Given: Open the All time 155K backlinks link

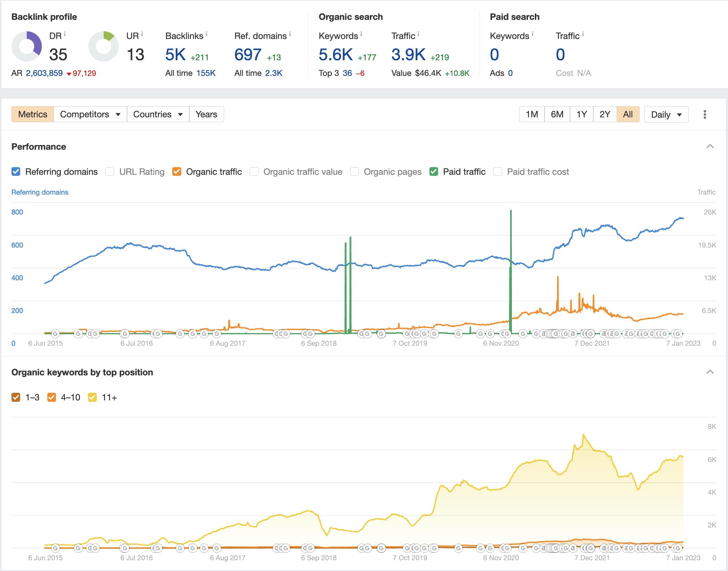Looking at the screenshot, I should (206, 73).
